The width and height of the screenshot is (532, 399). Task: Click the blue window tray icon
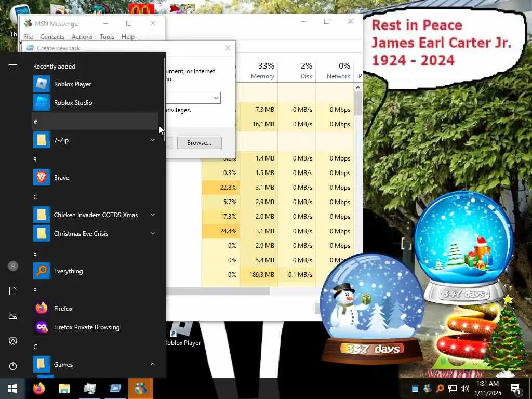click(415, 389)
